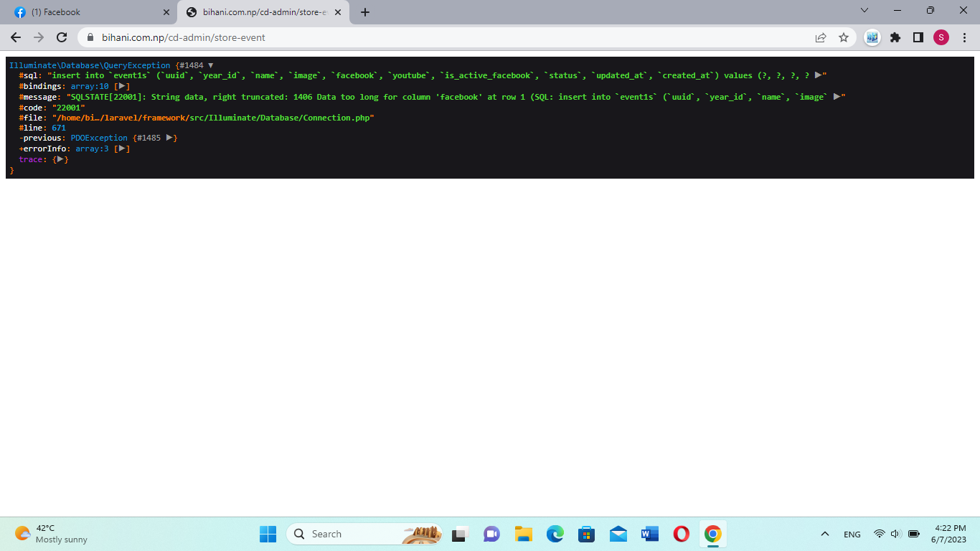
Task: Go back to the previous page
Action: coord(16,37)
